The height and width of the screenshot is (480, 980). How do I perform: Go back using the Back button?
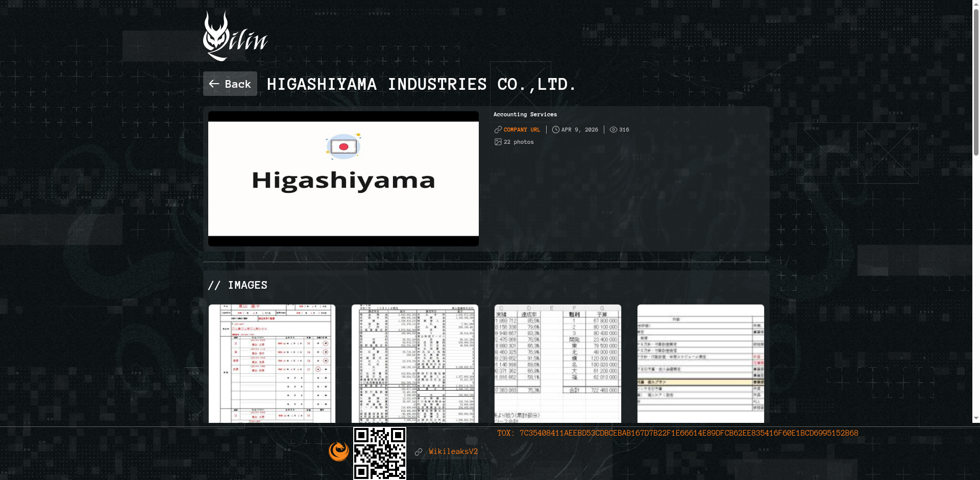click(230, 84)
